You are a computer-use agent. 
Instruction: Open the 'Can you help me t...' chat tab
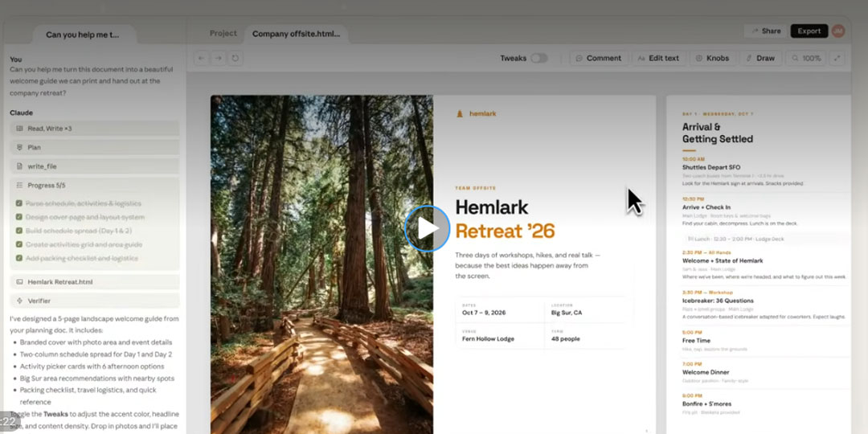coord(83,35)
